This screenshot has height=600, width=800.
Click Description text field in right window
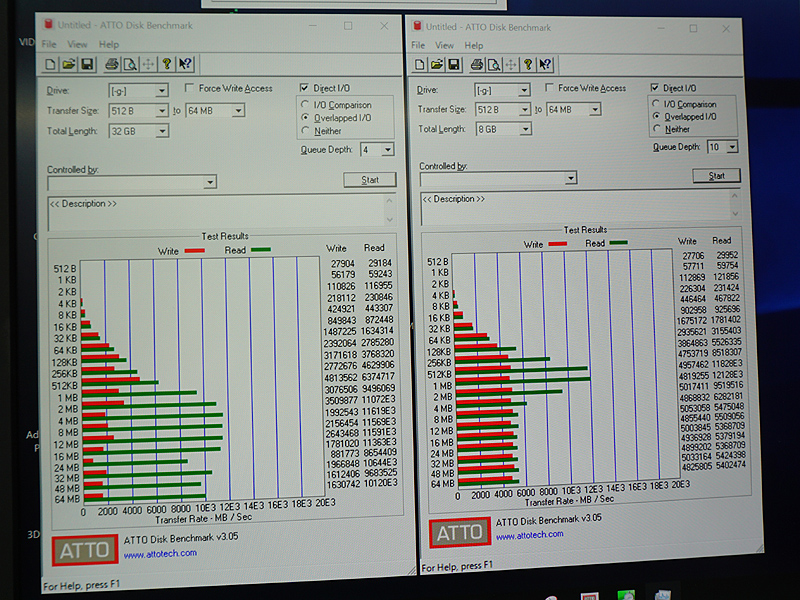[x=576, y=208]
